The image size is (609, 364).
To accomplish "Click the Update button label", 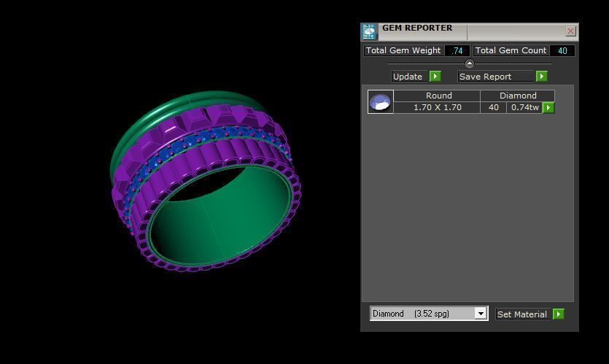I will click(x=409, y=77).
